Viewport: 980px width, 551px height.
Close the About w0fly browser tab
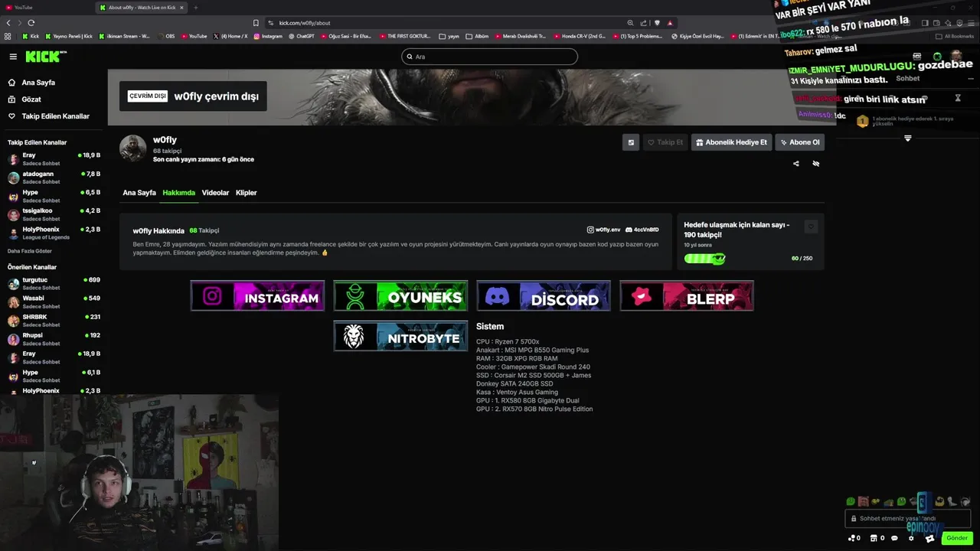coord(181,8)
